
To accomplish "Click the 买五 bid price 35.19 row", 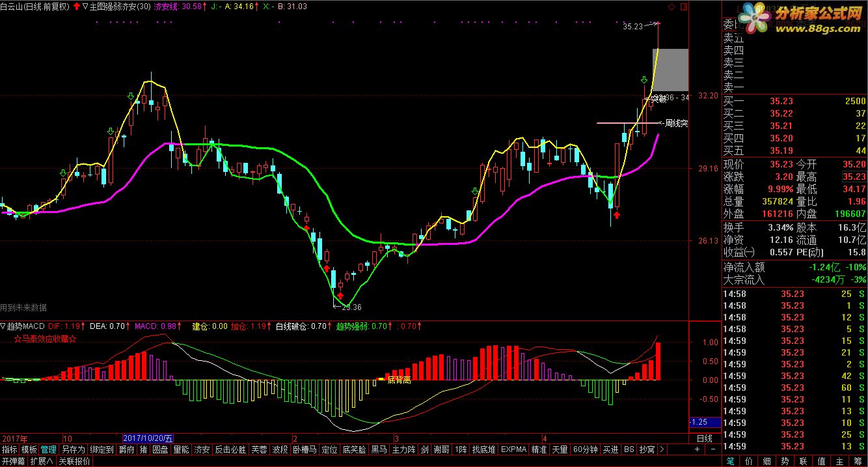I will pyautogui.click(x=794, y=150).
